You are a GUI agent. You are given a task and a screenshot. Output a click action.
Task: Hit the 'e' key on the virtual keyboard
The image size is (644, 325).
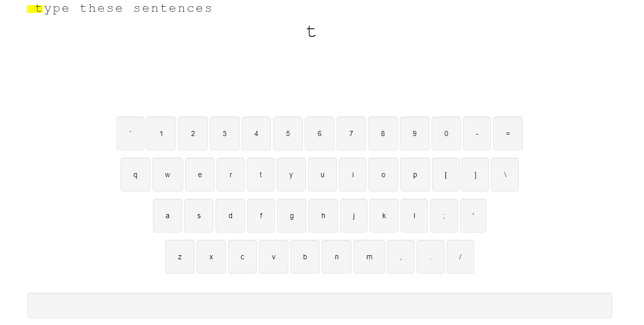pyautogui.click(x=200, y=175)
